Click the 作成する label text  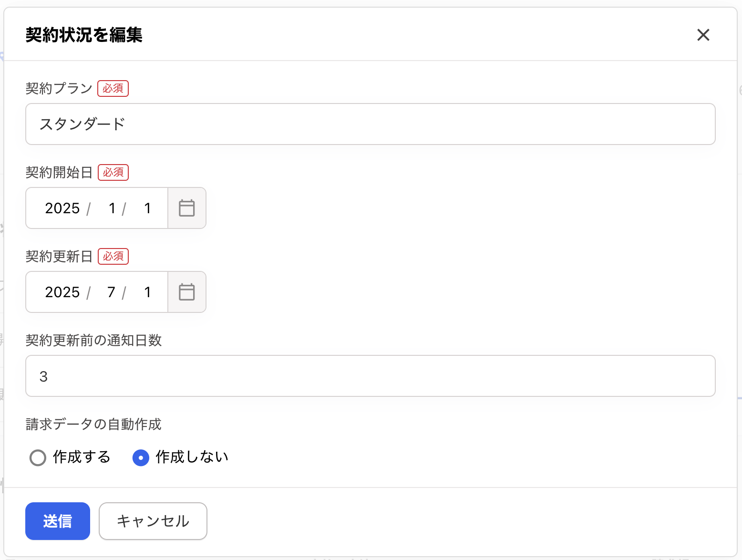click(82, 457)
